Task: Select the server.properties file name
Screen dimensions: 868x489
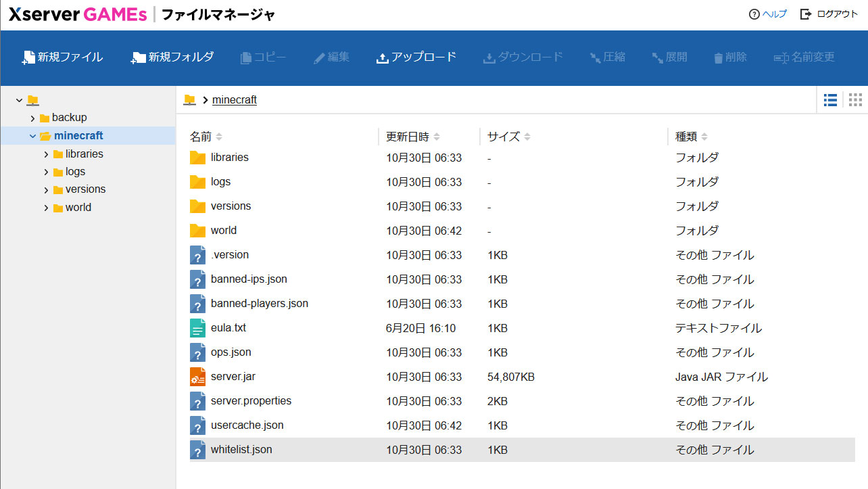Action: tap(251, 401)
